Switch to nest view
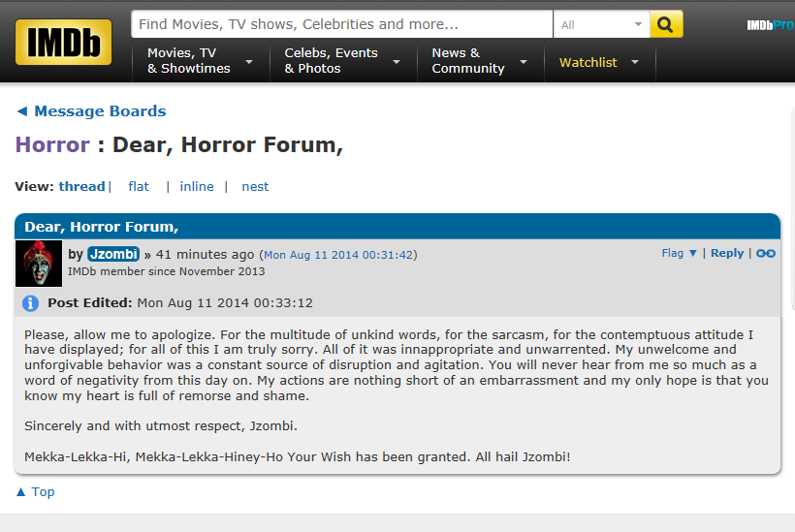 [255, 186]
